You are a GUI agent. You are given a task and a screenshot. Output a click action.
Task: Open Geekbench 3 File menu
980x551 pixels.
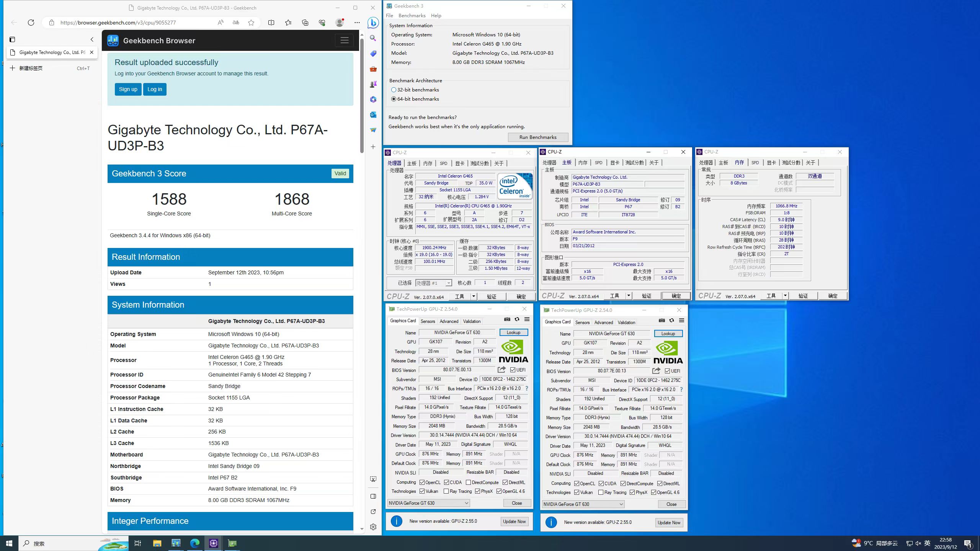coord(389,16)
